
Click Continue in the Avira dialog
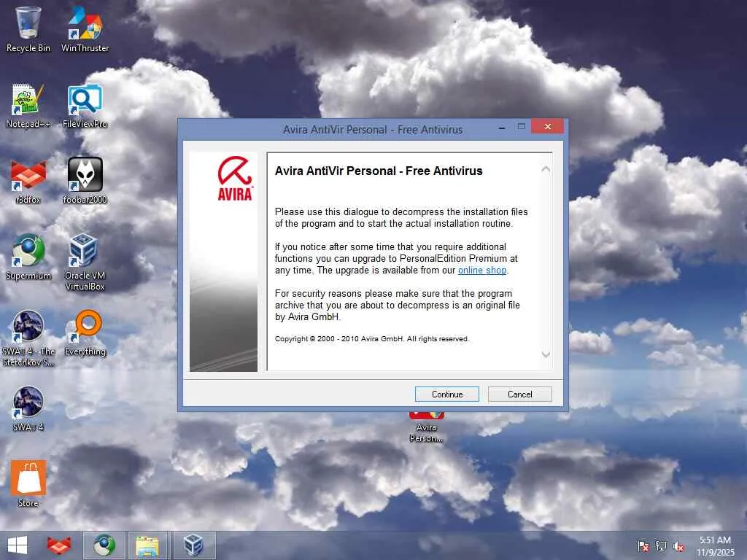447,394
